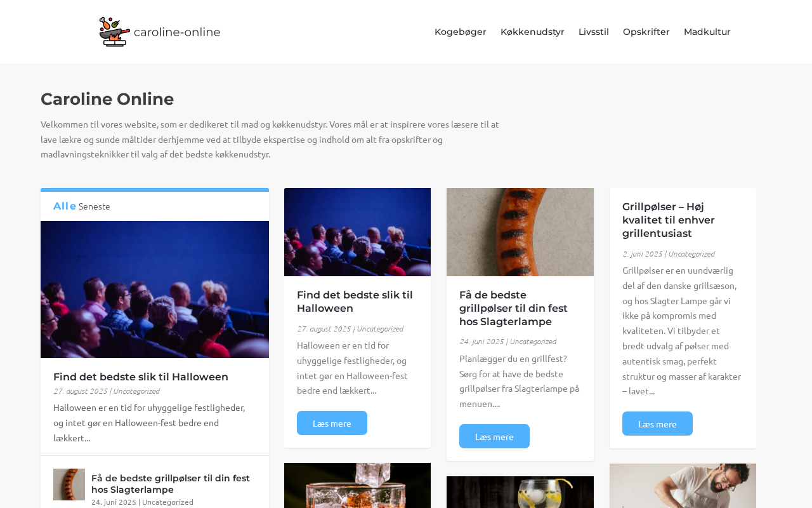The width and height of the screenshot is (812, 508).
Task: Open the Kogebøger menu item
Action: click(x=461, y=32)
